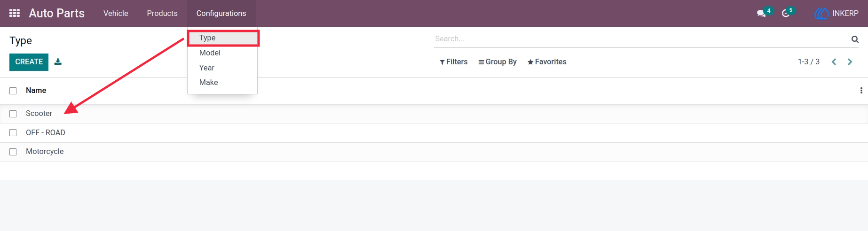Screen dimensions: 868x231
Task: Select Year in Configurations dropdown
Action: (x=222, y=68)
